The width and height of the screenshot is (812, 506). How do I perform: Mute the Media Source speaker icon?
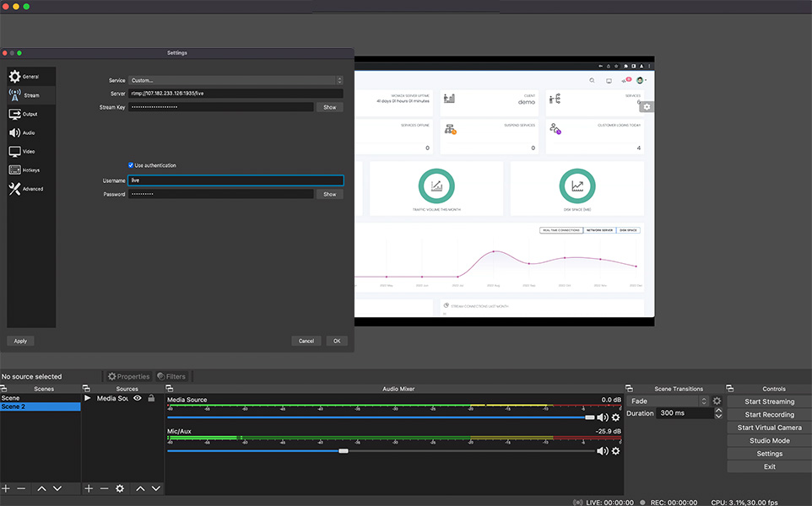click(x=602, y=417)
